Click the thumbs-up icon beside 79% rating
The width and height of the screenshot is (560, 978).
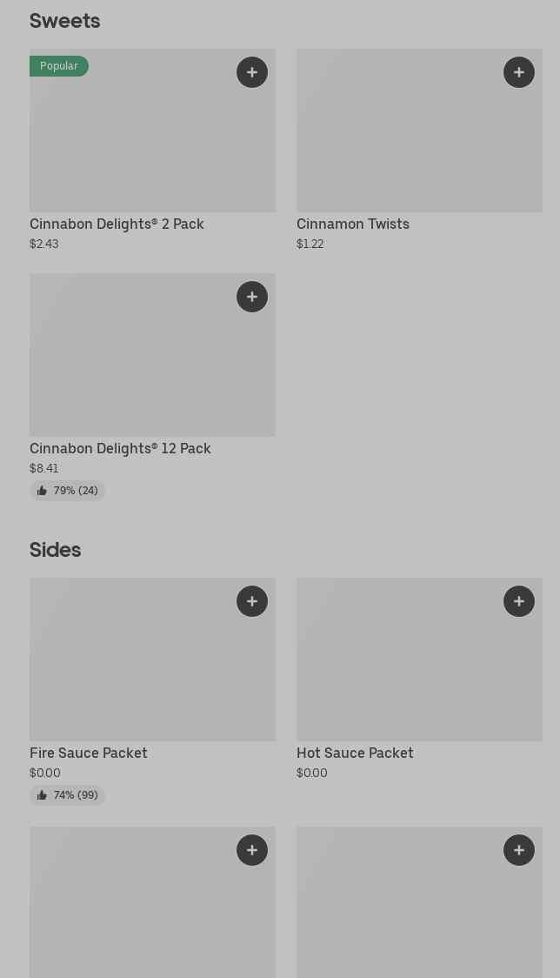click(42, 491)
